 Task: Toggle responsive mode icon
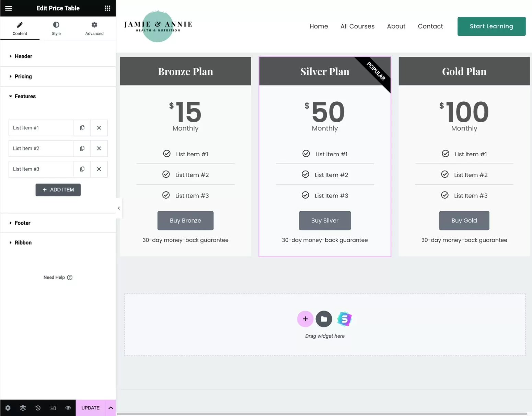(53, 408)
